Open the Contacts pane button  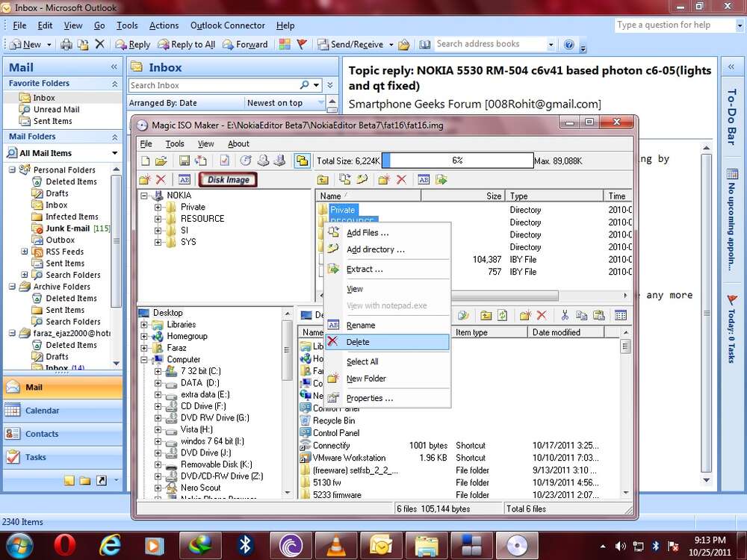[x=63, y=434]
